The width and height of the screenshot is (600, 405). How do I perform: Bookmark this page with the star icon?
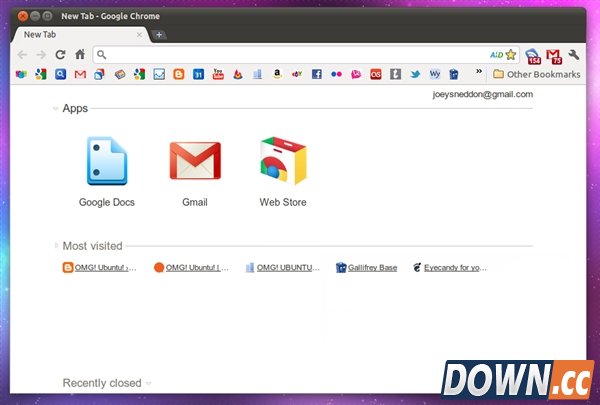(x=511, y=54)
